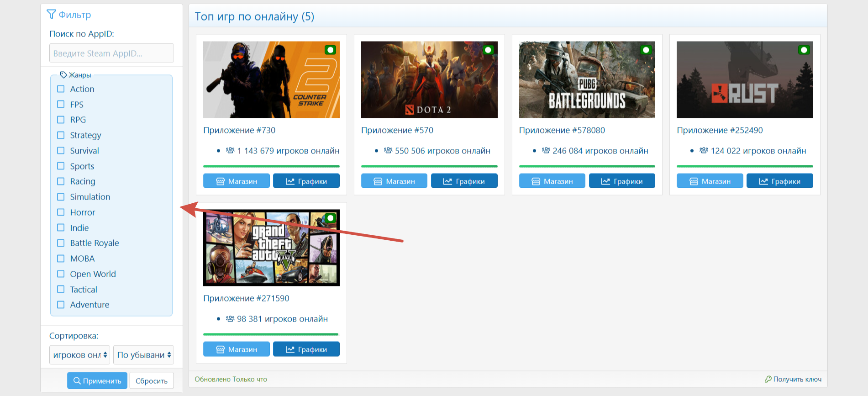Check the RPG genre filter

(61, 120)
